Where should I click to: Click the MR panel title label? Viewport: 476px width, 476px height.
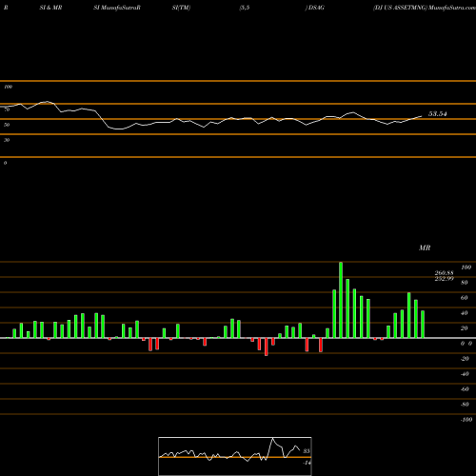pos(425,248)
